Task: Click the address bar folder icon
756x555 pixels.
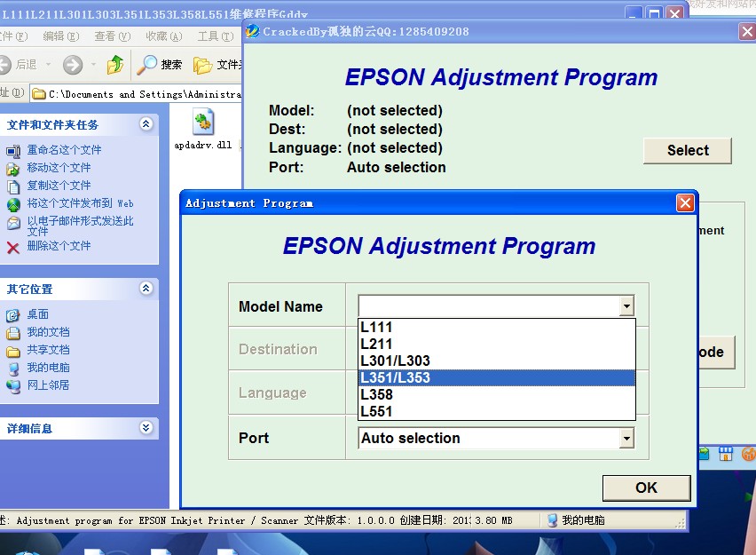Action: [x=38, y=95]
